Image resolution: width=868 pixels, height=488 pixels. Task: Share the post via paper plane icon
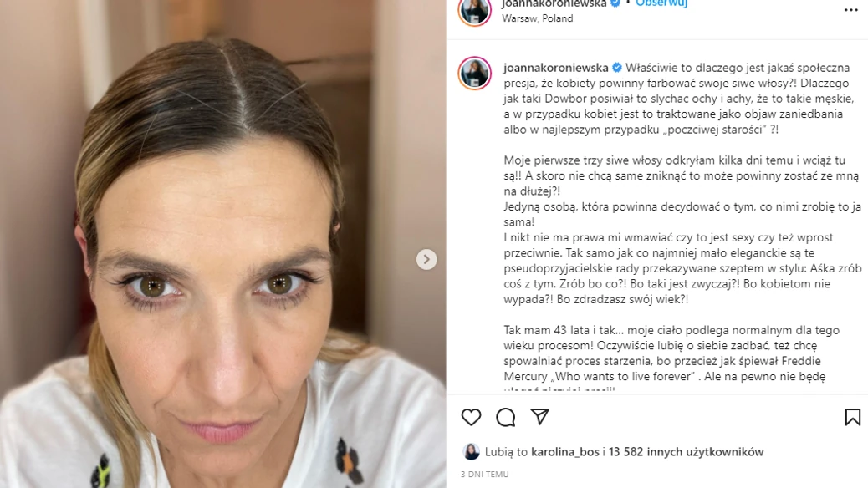coord(539,417)
